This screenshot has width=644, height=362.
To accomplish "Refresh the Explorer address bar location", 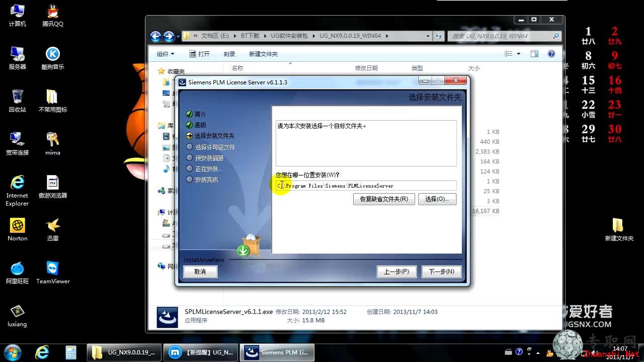I will click(439, 36).
